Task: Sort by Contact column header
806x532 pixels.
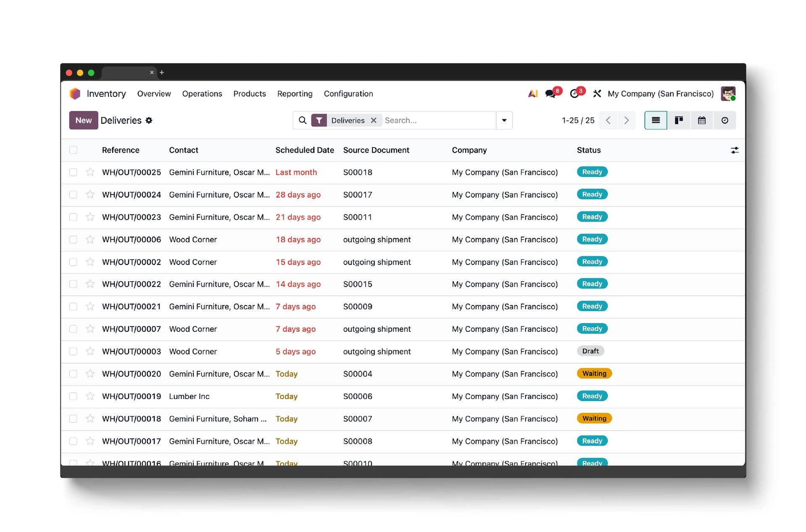Action: 183,150
